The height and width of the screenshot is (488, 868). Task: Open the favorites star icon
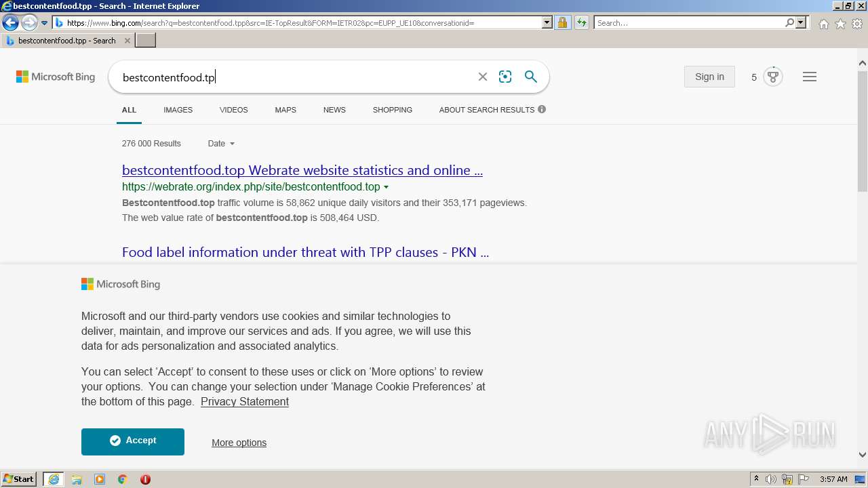pyautogui.click(x=840, y=24)
